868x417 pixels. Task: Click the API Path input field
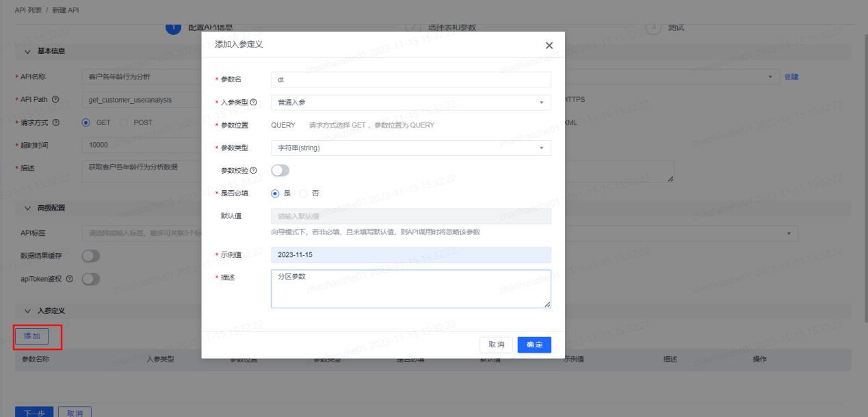click(x=141, y=99)
